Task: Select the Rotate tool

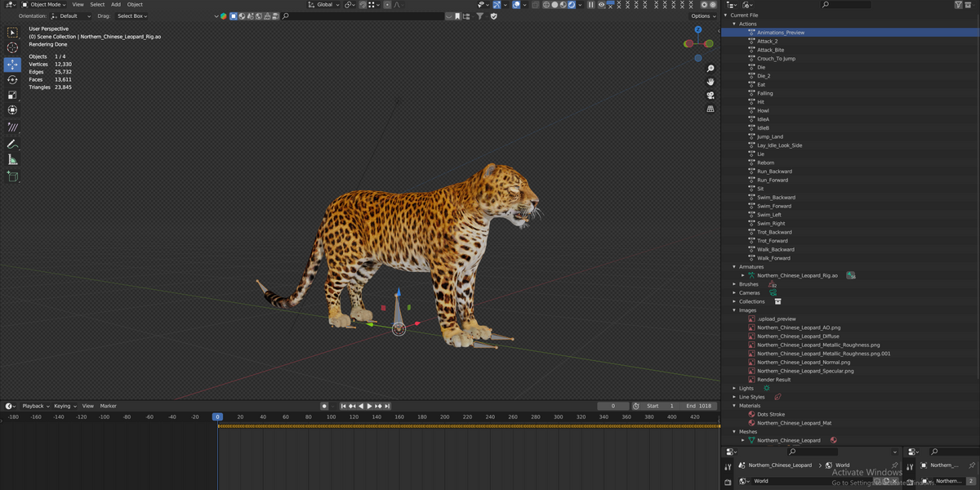Action: (12, 80)
